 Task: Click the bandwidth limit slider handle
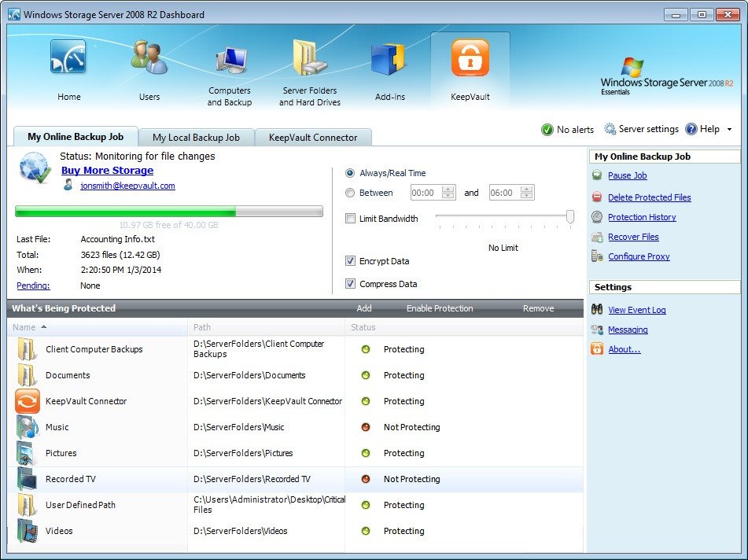click(569, 217)
